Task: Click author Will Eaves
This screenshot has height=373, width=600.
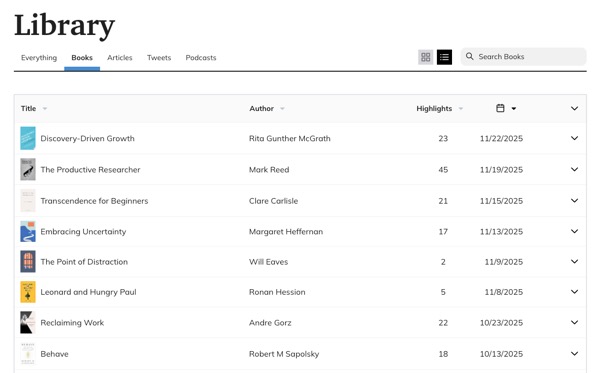Action: coord(268,262)
